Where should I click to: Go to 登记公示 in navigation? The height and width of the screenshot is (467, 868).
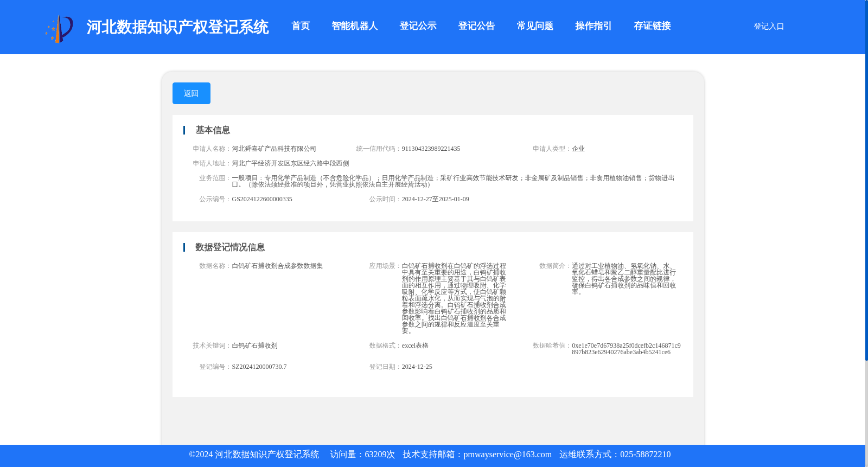418,26
